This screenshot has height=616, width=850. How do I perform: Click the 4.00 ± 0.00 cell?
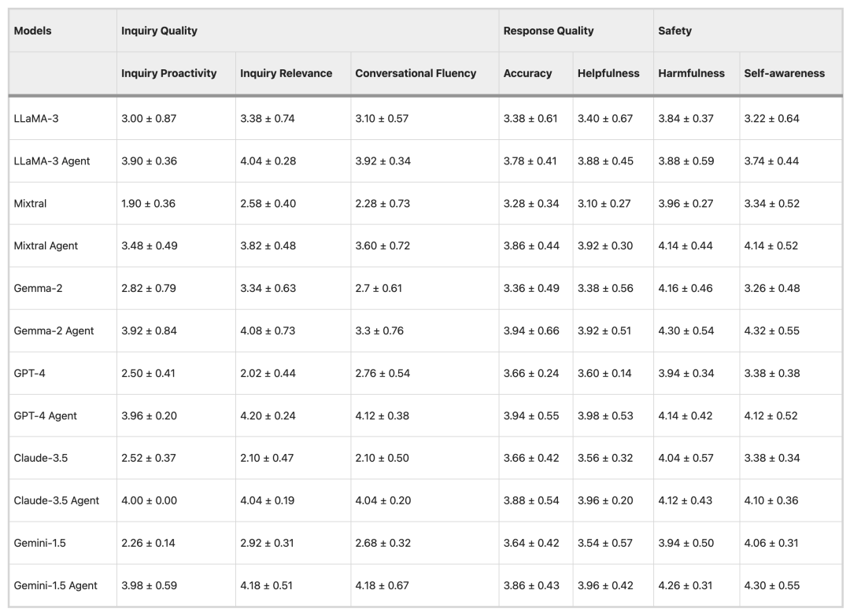(149, 501)
